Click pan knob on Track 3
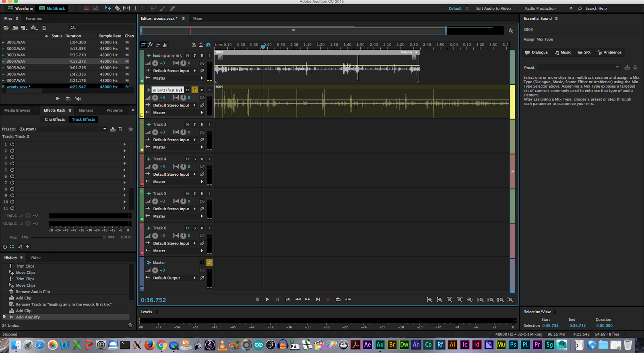 [x=184, y=132]
